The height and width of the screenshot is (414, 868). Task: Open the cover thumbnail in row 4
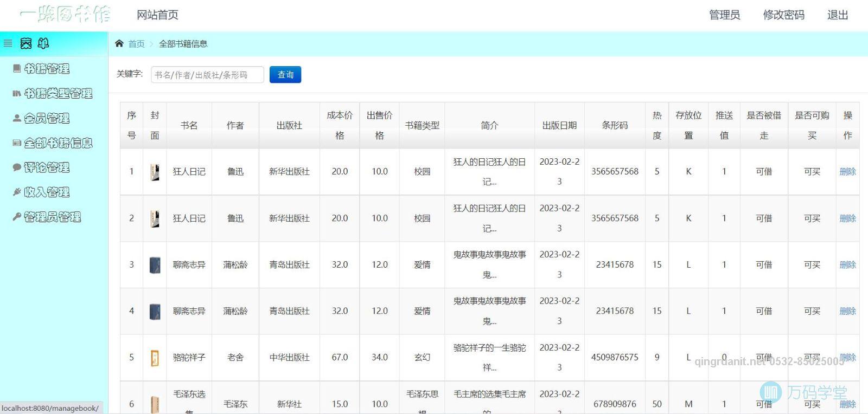155,312
